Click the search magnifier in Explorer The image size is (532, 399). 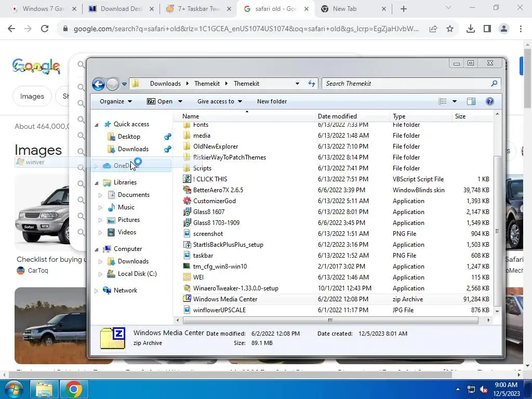pos(494,83)
